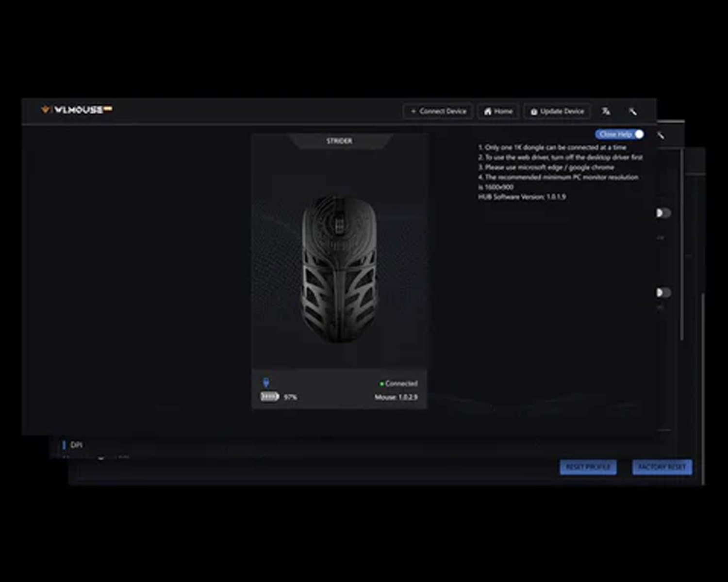Click the wrench icon on the background window
Viewport: 728px width, 582px height.
661,135
